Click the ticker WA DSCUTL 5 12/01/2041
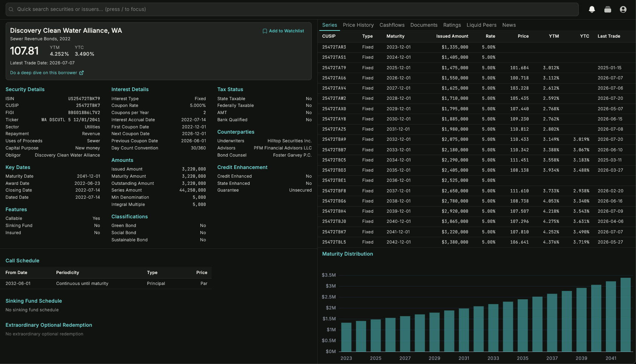636x364 pixels. [71, 120]
